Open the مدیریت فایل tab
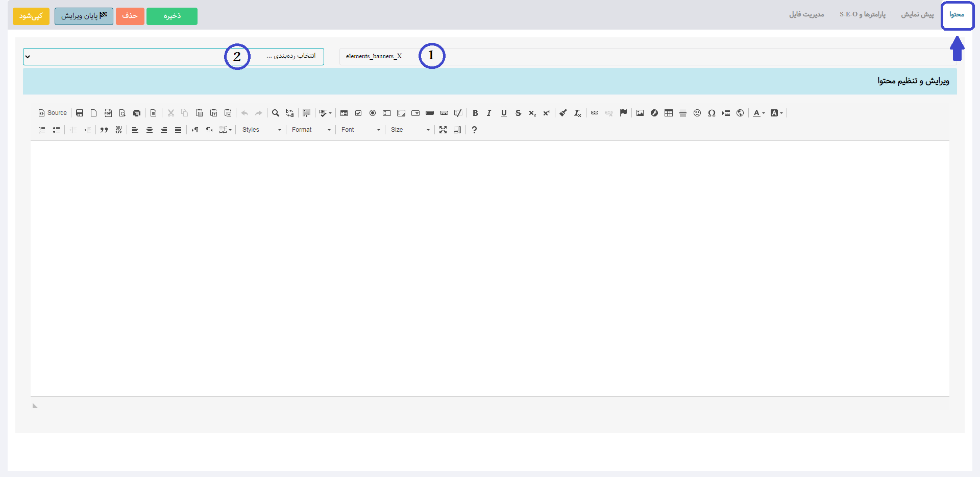The width and height of the screenshot is (980, 477). click(806, 14)
